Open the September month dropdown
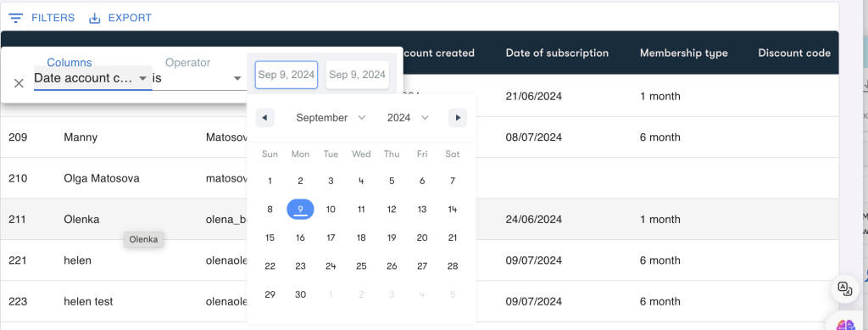The height and width of the screenshot is (330, 868). (331, 117)
